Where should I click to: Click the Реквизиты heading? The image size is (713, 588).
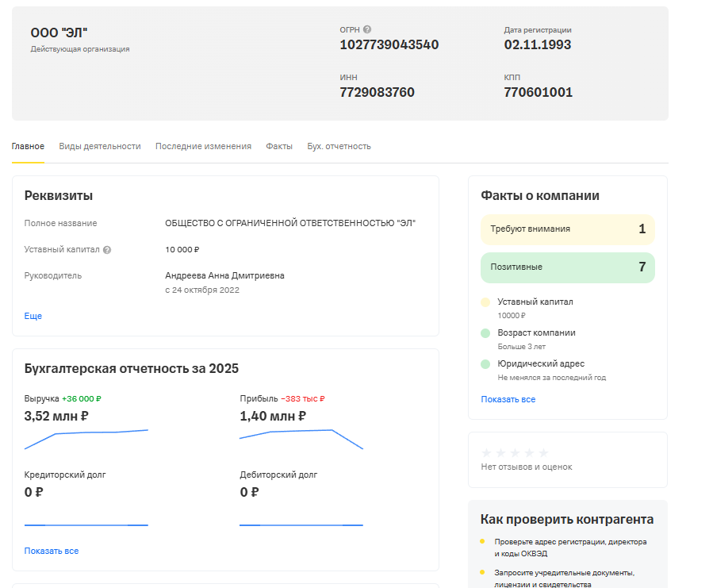pos(59,196)
